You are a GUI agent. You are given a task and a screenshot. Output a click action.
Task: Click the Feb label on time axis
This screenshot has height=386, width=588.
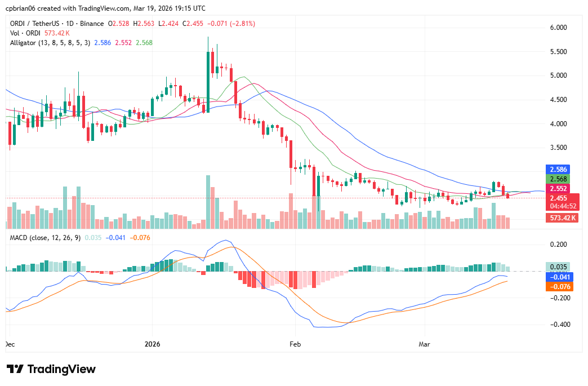point(292,343)
